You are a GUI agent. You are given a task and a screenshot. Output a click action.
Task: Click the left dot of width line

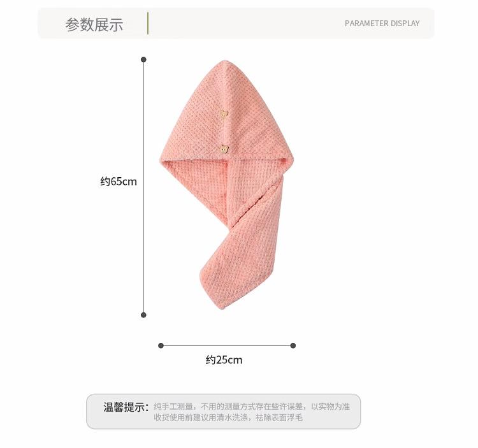(x=161, y=345)
